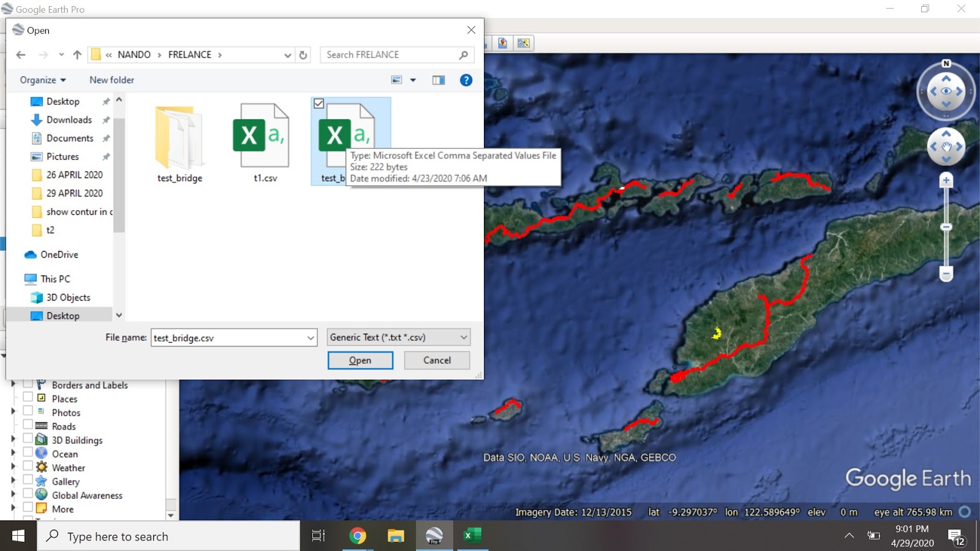Open the views dropdown arrow in dialog toolbar
Viewport: 980px width, 551px height.
[x=412, y=80]
